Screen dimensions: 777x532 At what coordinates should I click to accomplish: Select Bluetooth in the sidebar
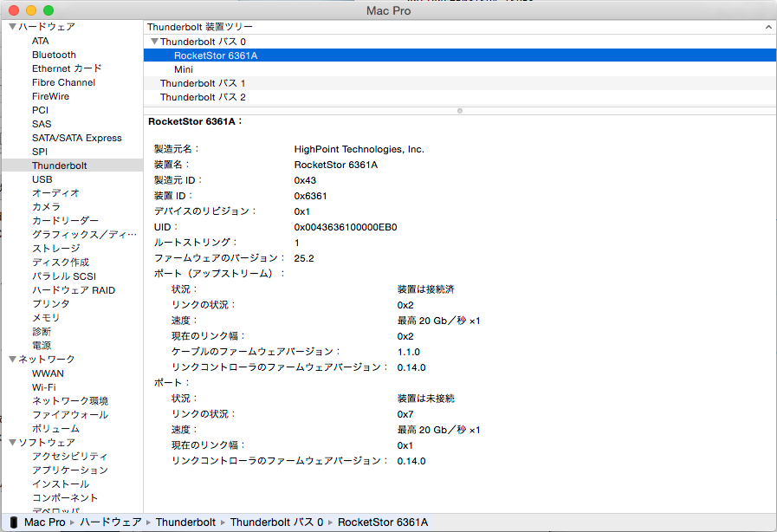[54, 55]
